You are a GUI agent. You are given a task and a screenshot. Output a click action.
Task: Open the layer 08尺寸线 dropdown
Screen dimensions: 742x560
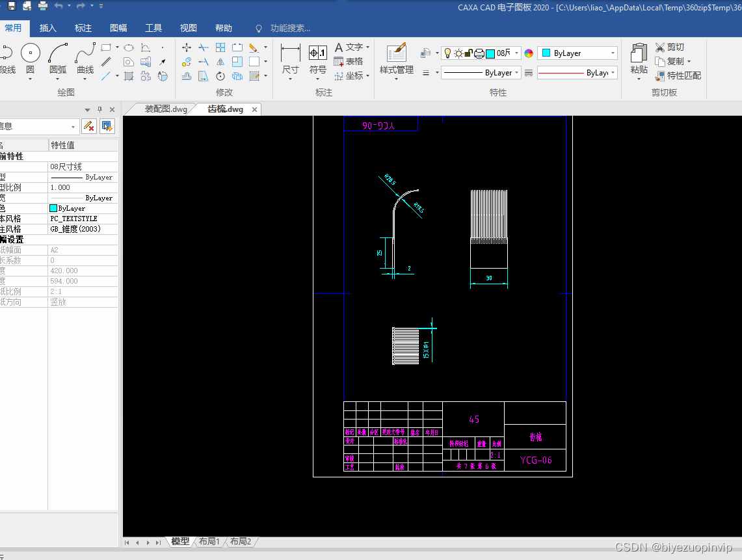click(517, 53)
